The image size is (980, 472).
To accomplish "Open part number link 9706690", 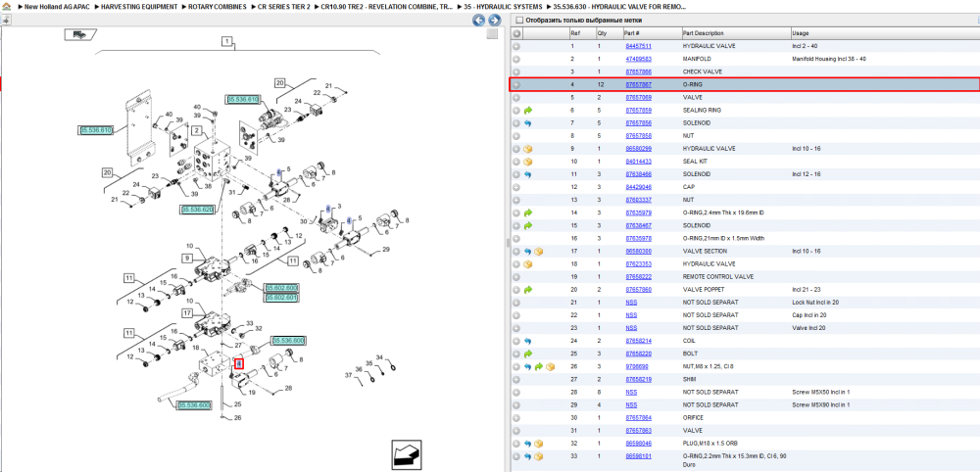I will [x=637, y=366].
